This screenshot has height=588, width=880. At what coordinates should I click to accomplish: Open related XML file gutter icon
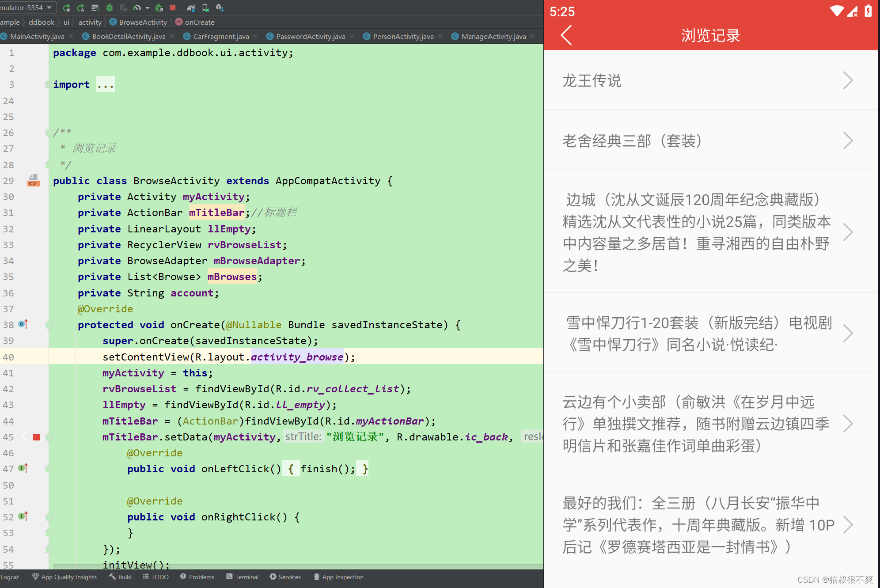(x=34, y=180)
